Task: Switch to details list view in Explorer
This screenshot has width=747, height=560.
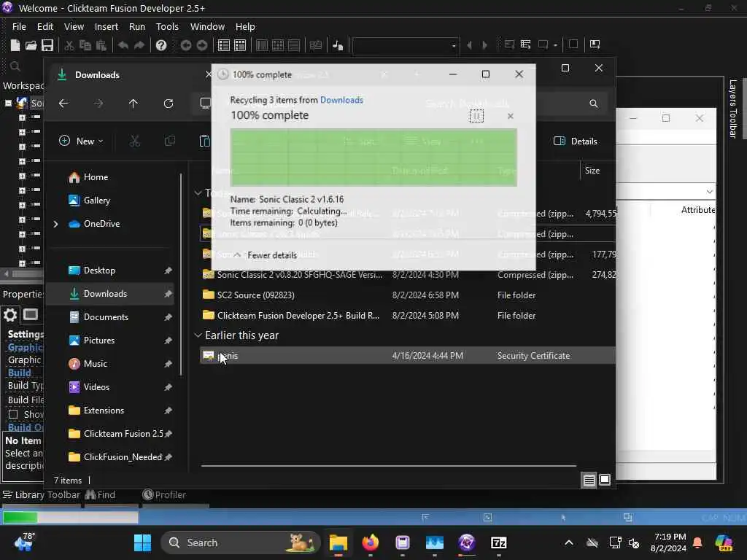Action: 589,480
